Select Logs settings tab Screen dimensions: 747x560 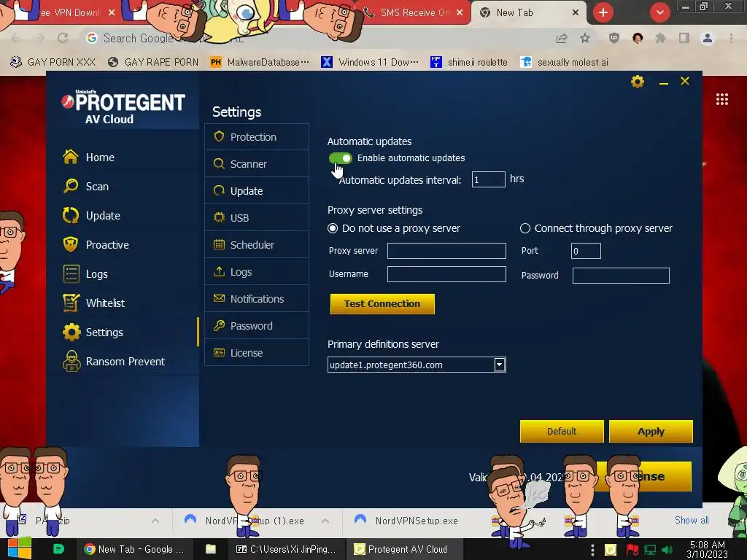257,272
